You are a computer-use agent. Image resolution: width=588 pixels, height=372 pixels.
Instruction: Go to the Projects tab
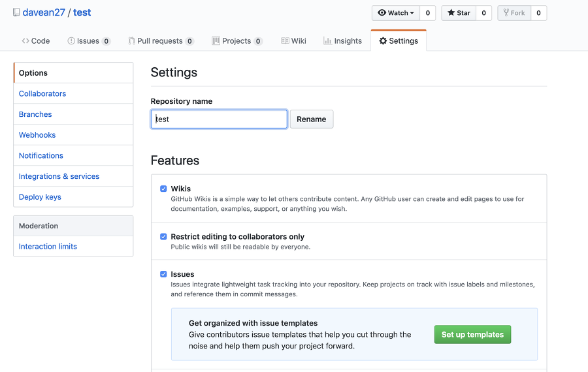[x=237, y=41]
